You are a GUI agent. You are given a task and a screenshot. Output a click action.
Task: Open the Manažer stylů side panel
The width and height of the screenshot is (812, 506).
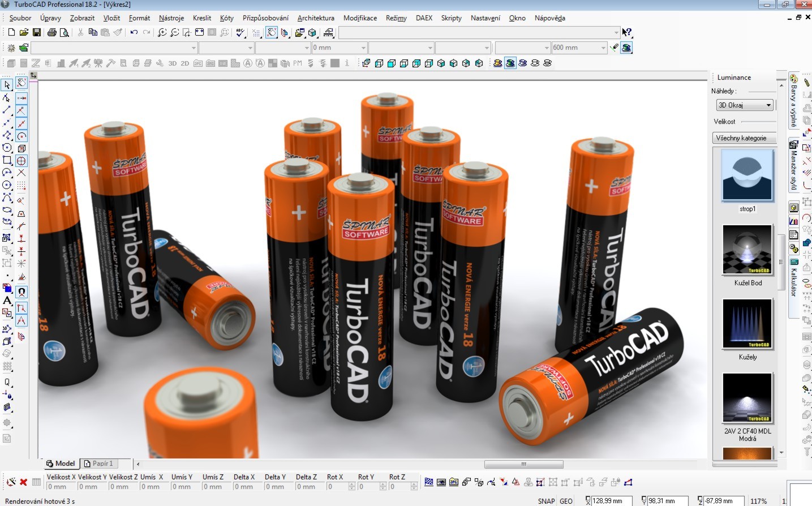point(794,166)
